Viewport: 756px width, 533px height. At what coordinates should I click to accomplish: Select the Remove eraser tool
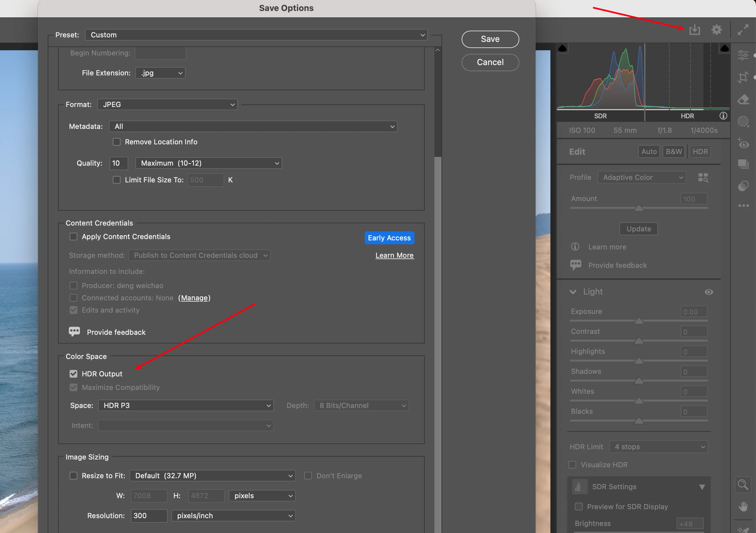[743, 100]
